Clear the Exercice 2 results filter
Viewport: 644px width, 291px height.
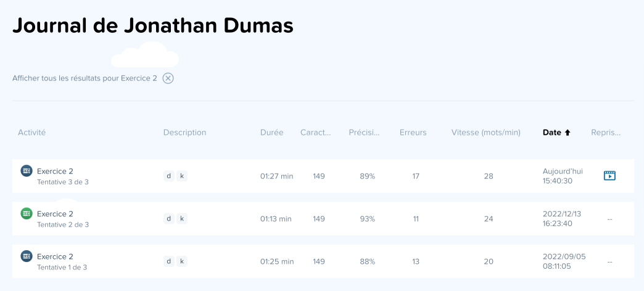point(168,78)
